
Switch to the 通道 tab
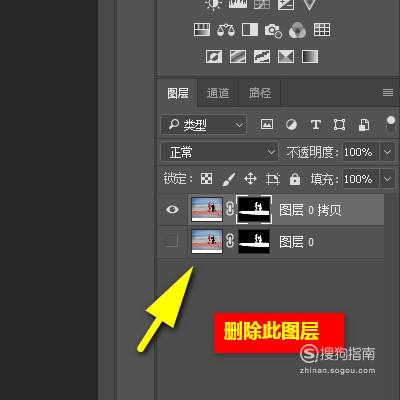218,93
